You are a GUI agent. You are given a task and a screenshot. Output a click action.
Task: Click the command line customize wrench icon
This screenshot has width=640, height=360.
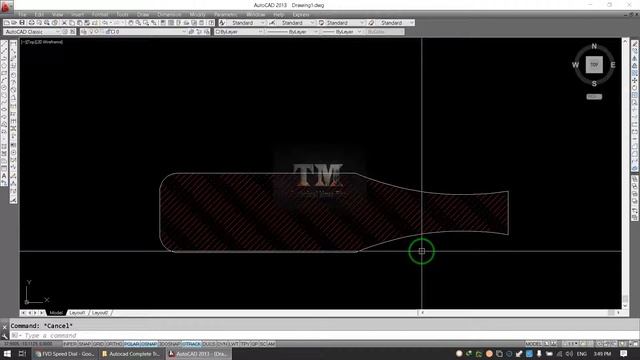coord(4,336)
